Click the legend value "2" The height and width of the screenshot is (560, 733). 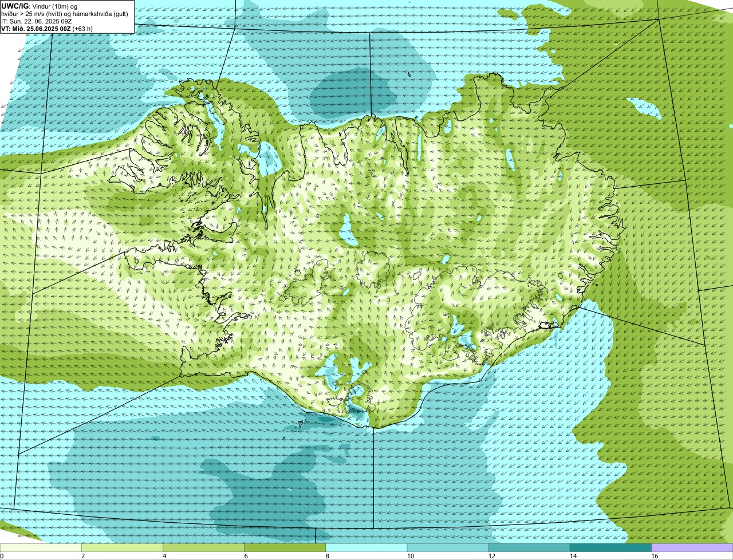pos(83,556)
